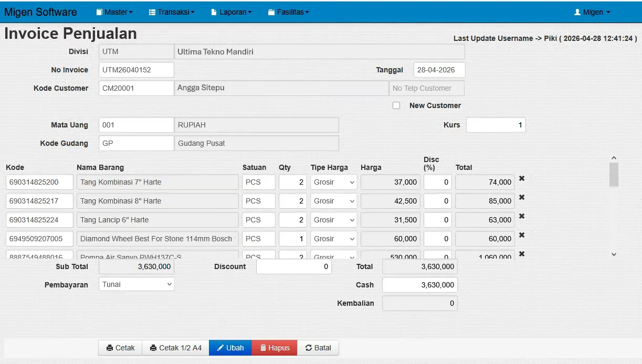Viewport: 642px width, 364px height.
Task: Open Tipe Harga dropdown for Diamond Wheel
Action: coord(334,239)
